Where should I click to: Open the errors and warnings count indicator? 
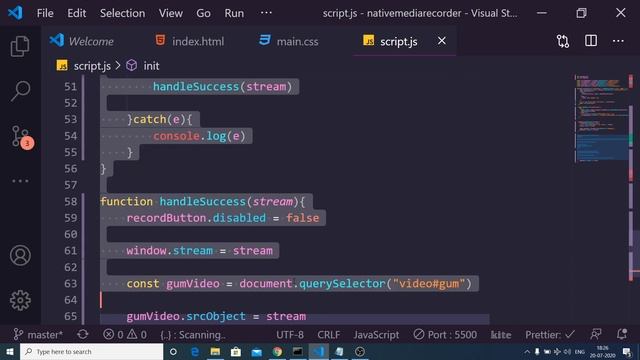[x=125, y=335]
